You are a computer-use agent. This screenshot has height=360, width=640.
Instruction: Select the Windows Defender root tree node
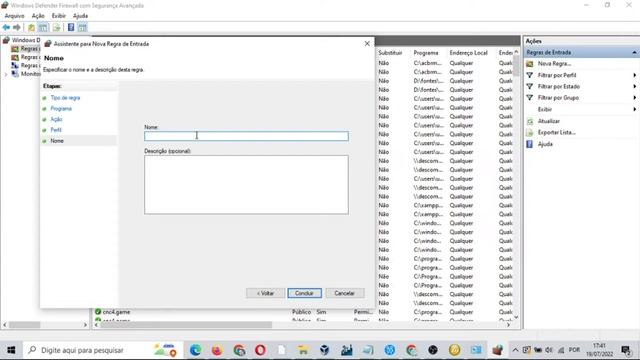(21, 40)
